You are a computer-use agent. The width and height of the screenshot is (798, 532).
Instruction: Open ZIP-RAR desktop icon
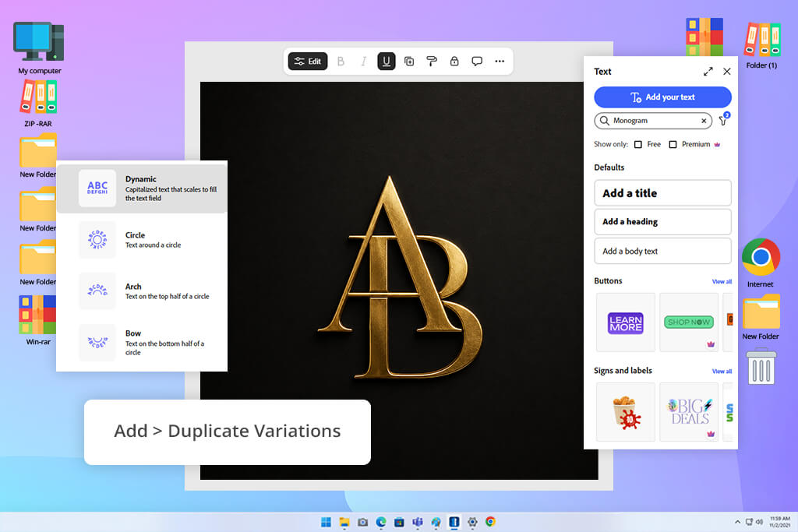[38, 104]
